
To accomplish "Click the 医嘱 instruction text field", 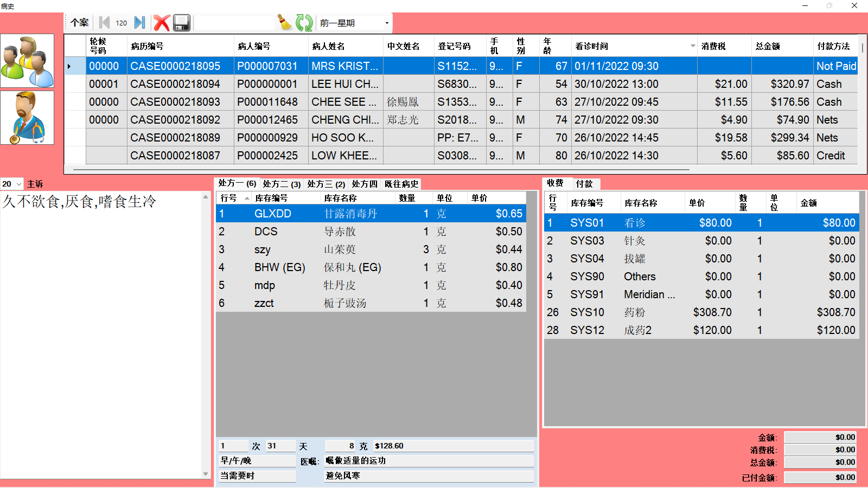I will click(429, 461).
